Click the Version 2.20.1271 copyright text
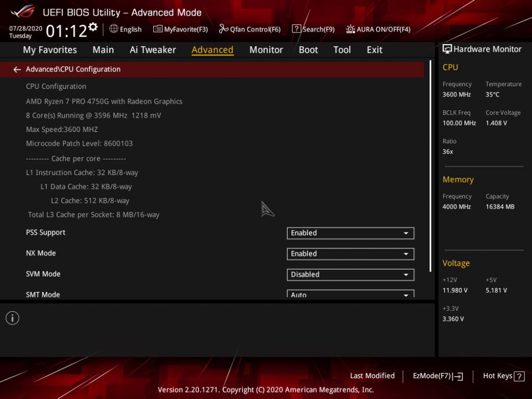The width and height of the screenshot is (532, 399). (265, 390)
